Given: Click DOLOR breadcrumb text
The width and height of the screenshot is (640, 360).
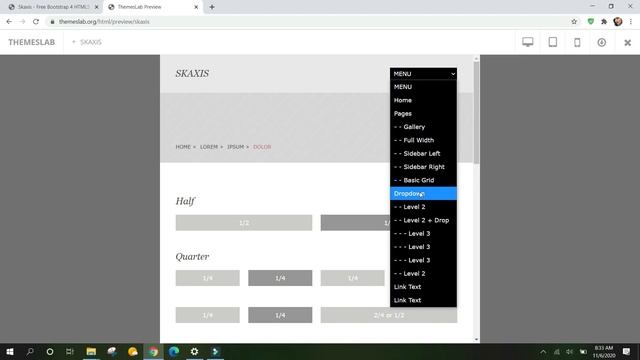Looking at the screenshot, I should tap(262, 147).
